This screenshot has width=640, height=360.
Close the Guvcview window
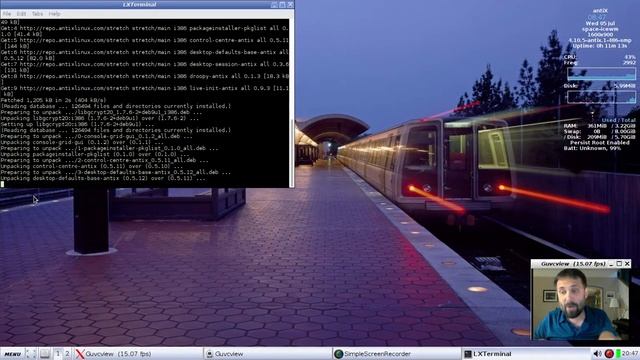627,264
